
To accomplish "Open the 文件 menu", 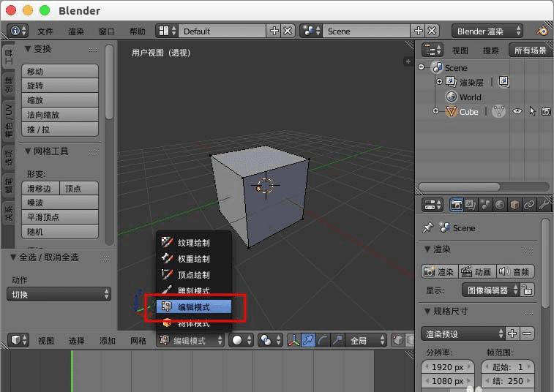I will [45, 31].
